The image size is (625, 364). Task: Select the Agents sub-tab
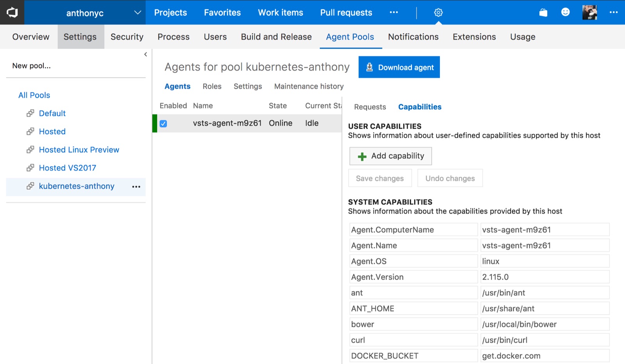coord(177,86)
